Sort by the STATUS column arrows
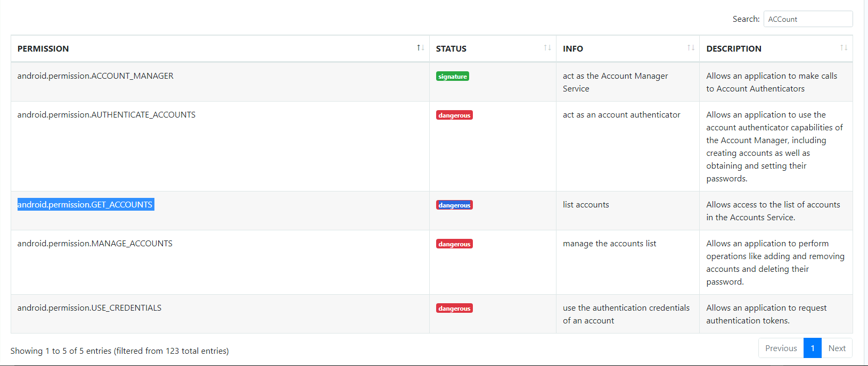The height and width of the screenshot is (366, 868). coord(547,48)
